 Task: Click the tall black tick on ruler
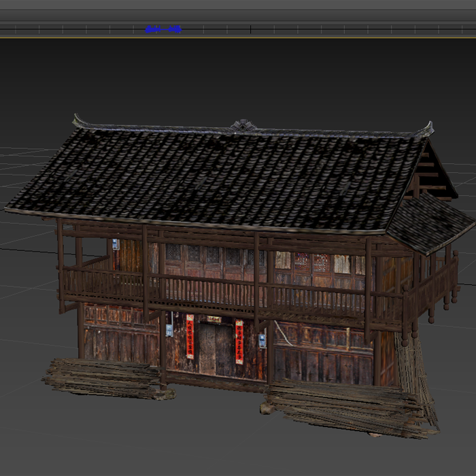click(x=250, y=29)
